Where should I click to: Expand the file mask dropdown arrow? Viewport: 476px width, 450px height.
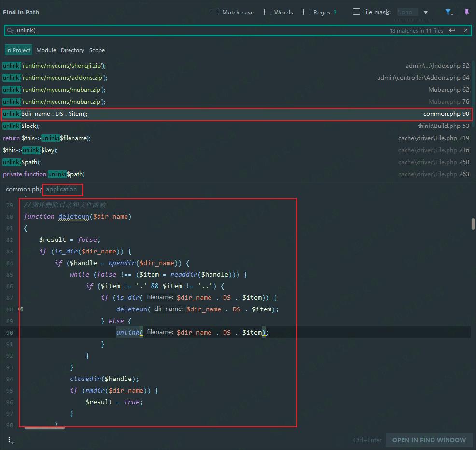426,13
